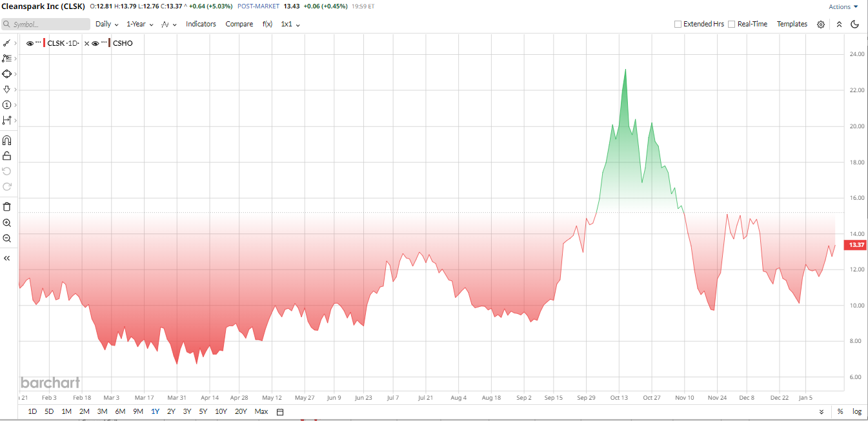868x421 pixels.
Task: Undo the last chart action
Action: point(7,171)
